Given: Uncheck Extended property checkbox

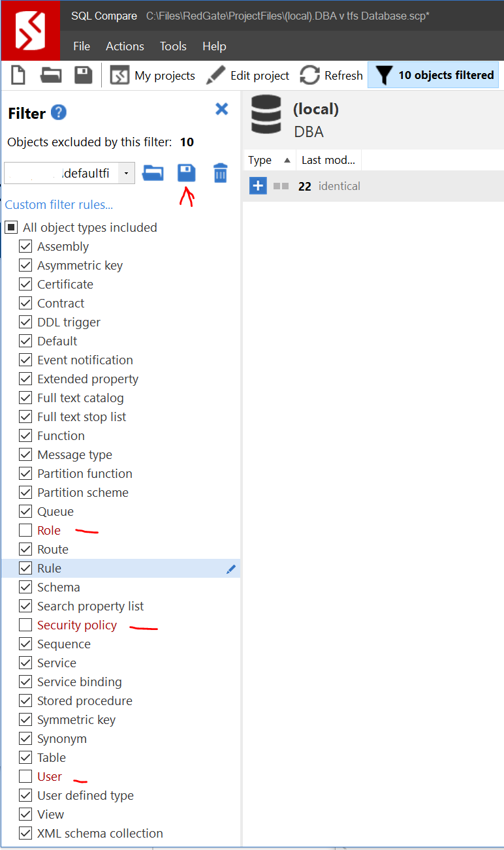Looking at the screenshot, I should click(25, 379).
